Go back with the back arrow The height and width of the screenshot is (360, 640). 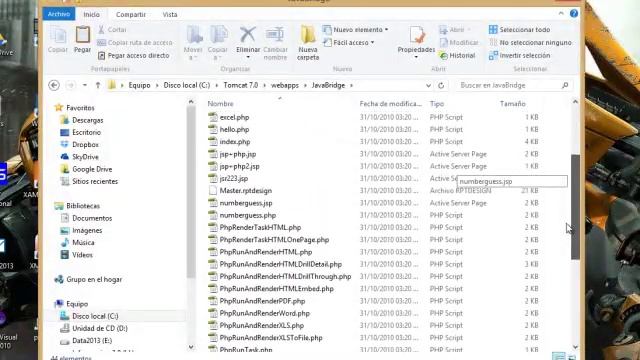[x=54, y=85]
